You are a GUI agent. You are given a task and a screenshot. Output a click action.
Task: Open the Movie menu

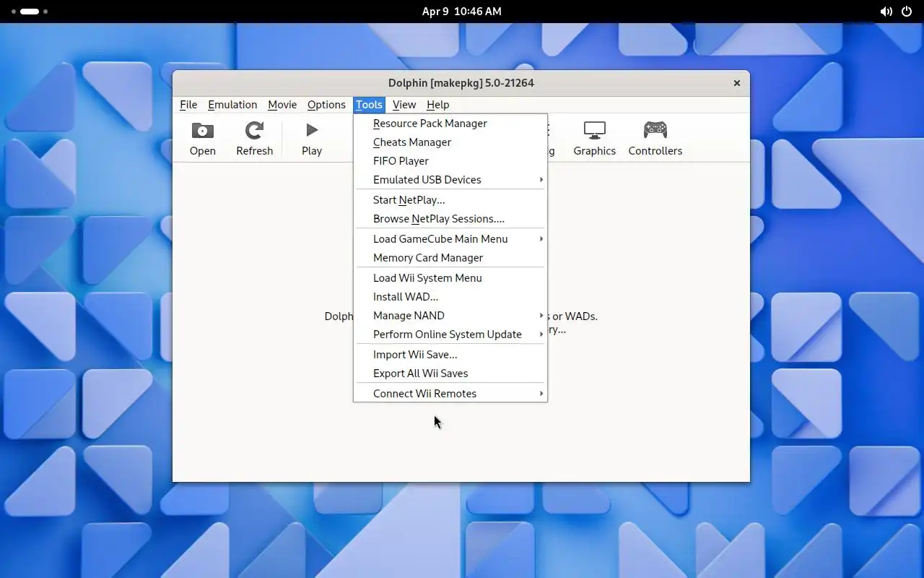(x=282, y=105)
